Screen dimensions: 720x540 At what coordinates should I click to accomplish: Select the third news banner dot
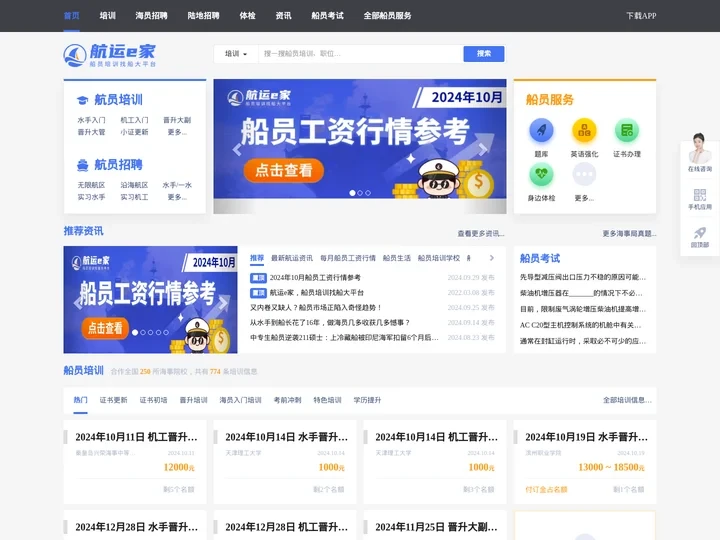151,332
